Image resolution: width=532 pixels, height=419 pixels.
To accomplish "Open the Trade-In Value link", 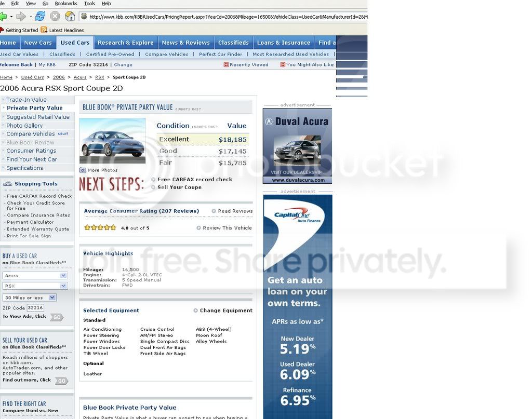I will coord(26,100).
